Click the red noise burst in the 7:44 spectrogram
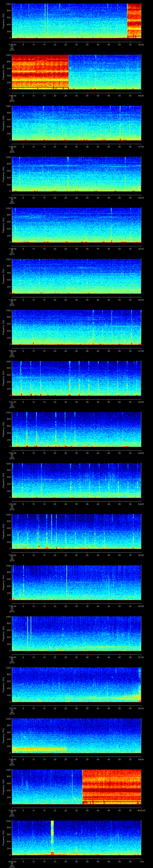Viewport: 153px width, 868px height. tap(134, 20)
